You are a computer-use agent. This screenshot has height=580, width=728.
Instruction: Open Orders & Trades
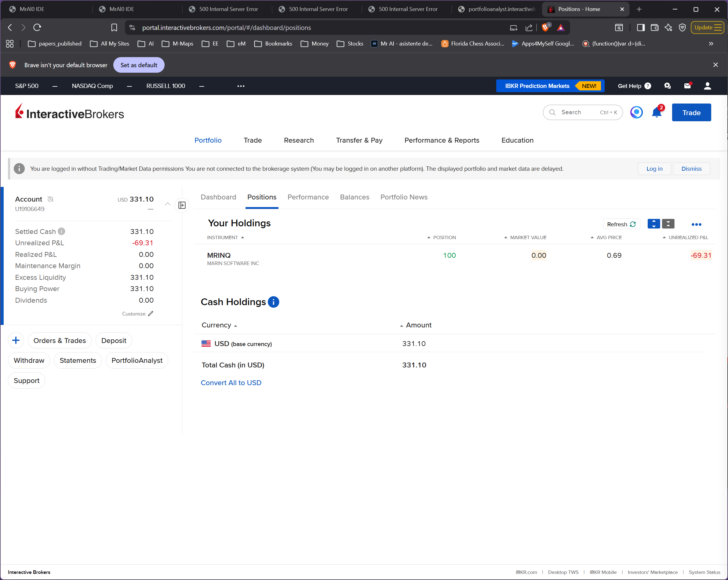coord(60,340)
